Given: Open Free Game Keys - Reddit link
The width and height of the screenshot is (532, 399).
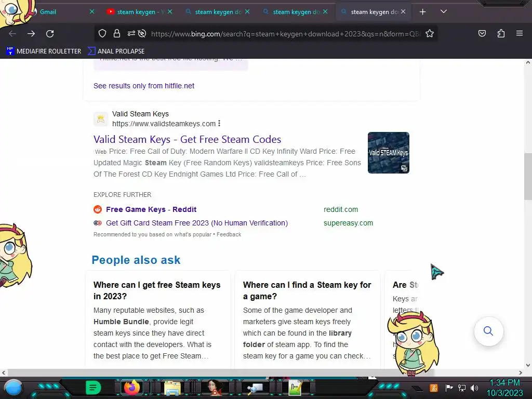Looking at the screenshot, I should pyautogui.click(x=151, y=209).
